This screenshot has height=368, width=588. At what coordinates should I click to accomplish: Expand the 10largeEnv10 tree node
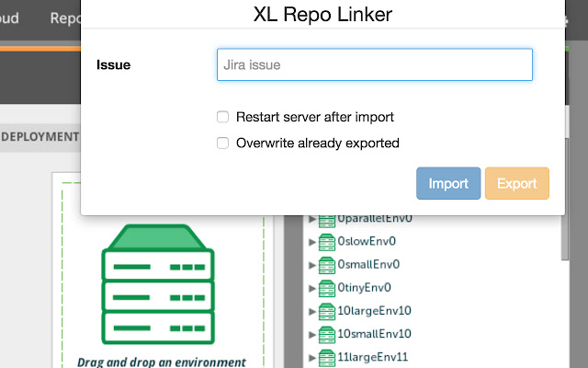[312, 312]
